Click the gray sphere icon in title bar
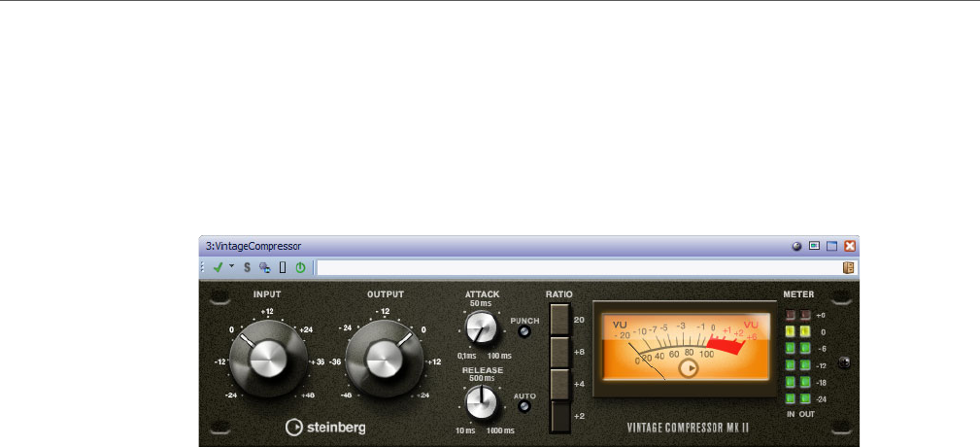This screenshot has width=980, height=447. pos(796,246)
